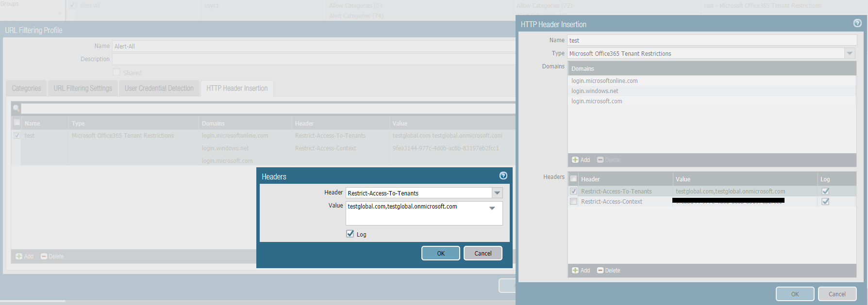Click the Name column header in the profile table
Screen dimensions: 868x305
pyautogui.click(x=45, y=123)
